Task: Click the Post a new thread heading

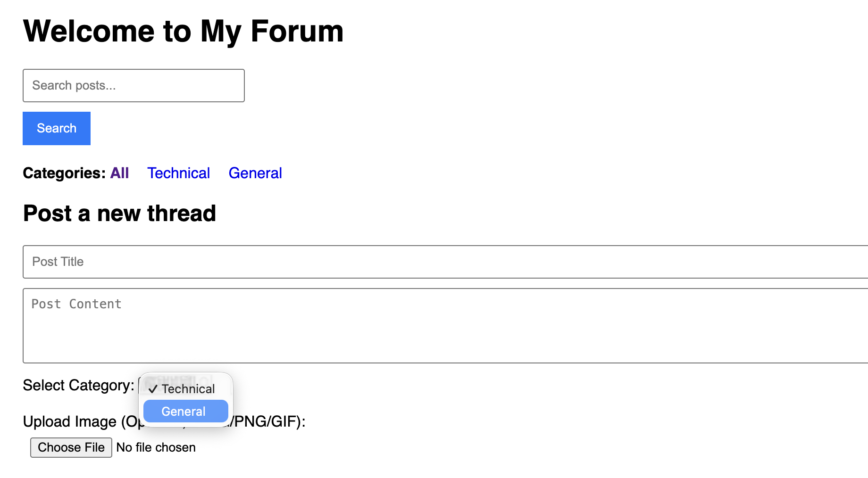Action: click(119, 214)
